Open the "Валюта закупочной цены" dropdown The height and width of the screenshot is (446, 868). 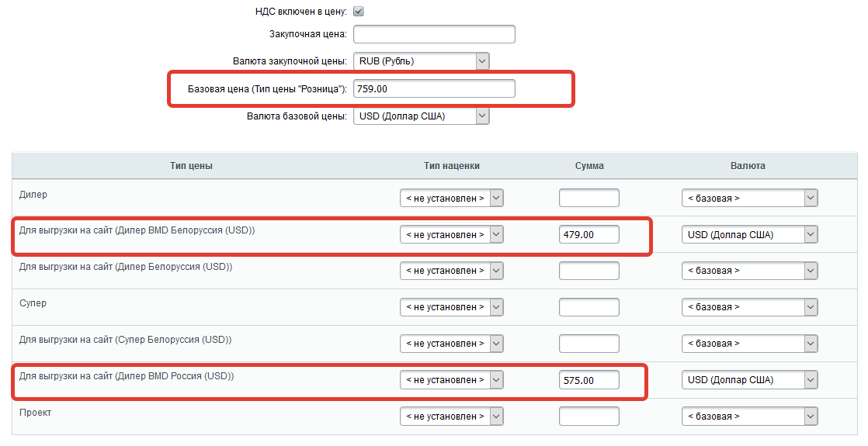point(421,61)
